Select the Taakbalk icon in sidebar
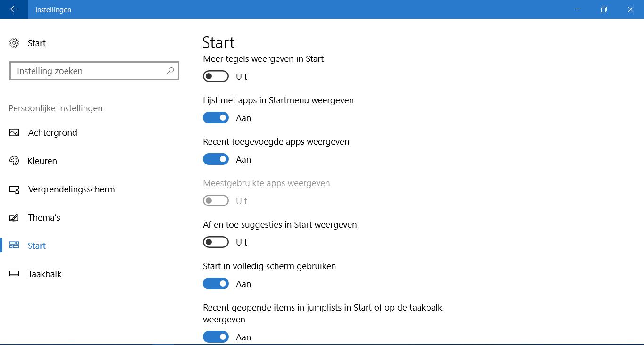 pyautogui.click(x=14, y=274)
